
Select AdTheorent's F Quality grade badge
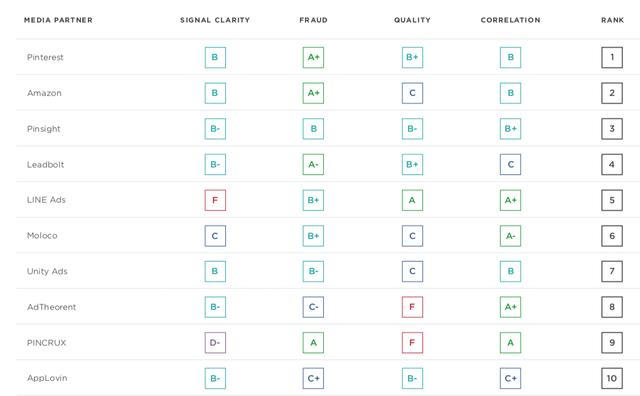coord(412,307)
